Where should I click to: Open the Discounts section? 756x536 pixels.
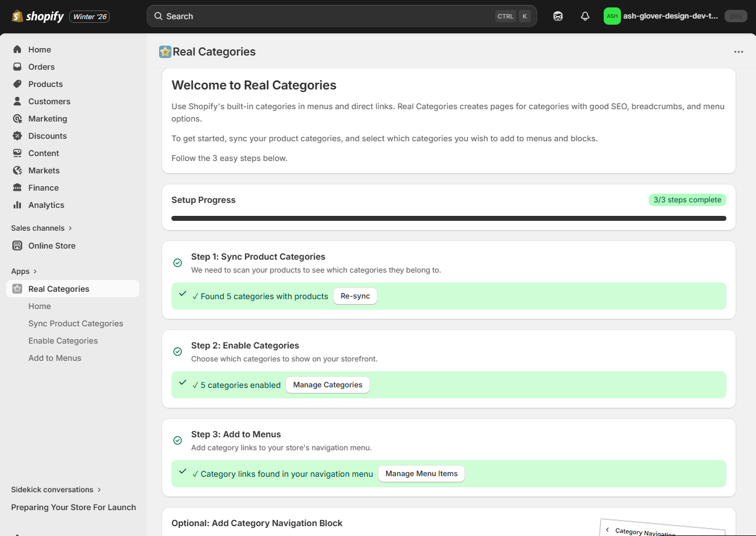(x=47, y=136)
